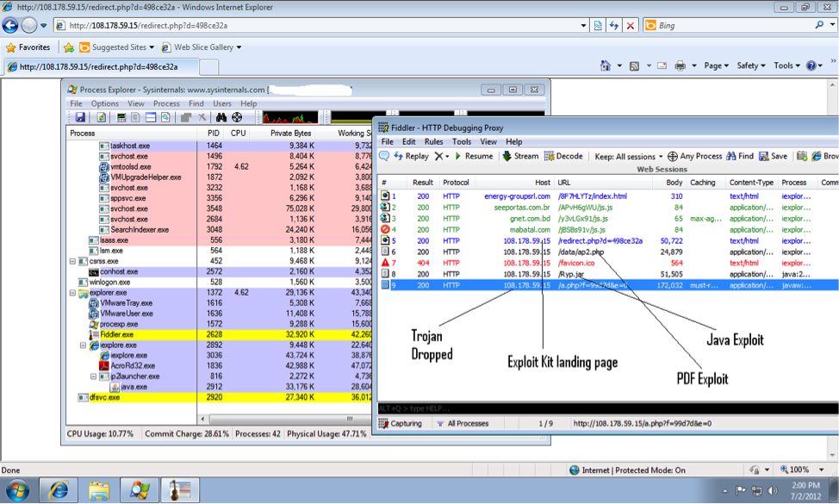Click the Add to Favorites Bar star icon

[69, 47]
